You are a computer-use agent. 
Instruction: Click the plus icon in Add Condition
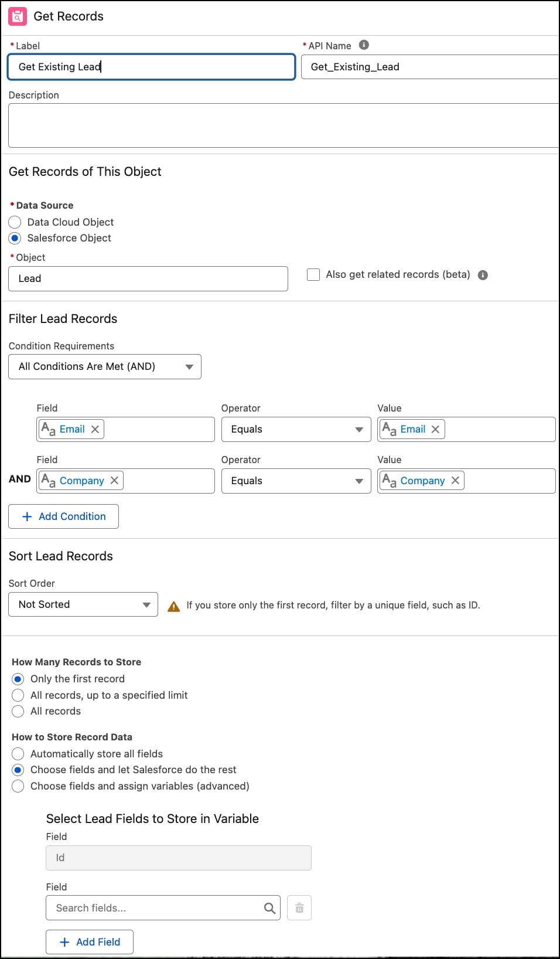[x=27, y=516]
